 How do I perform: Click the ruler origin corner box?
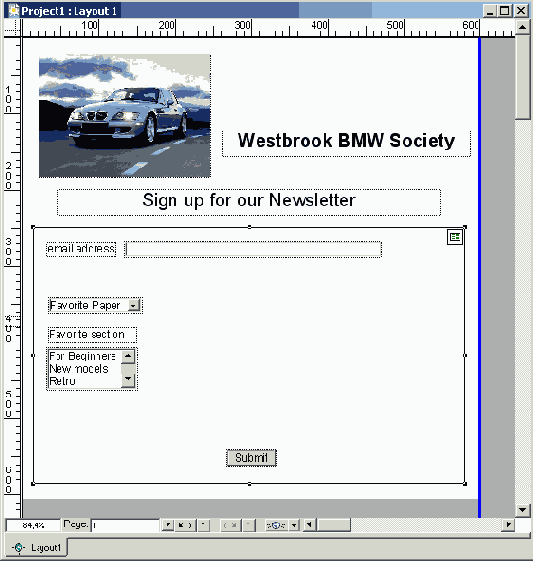(x=12, y=28)
